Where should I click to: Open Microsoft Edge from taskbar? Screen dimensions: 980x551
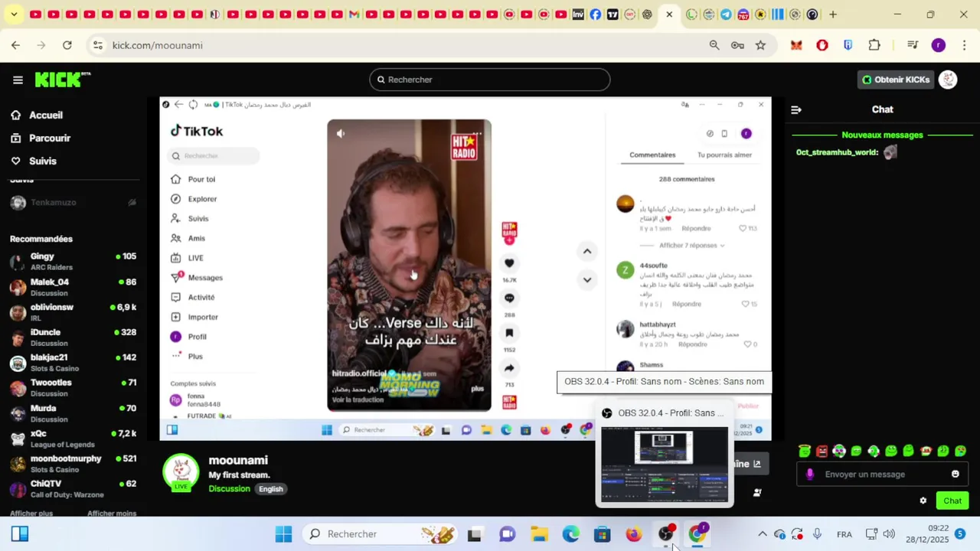pyautogui.click(x=570, y=533)
